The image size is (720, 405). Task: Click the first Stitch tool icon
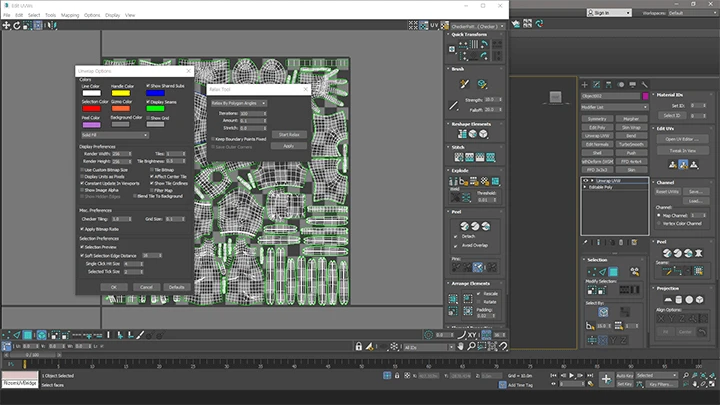pos(459,158)
